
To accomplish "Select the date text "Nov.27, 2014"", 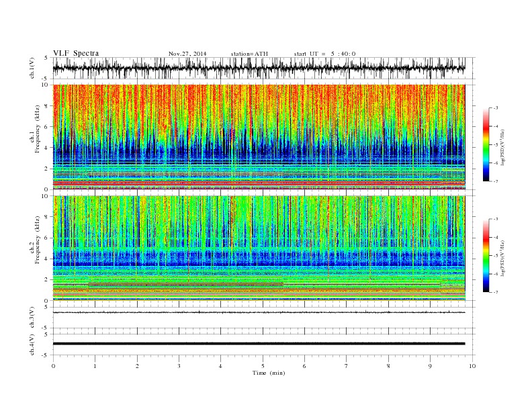I will 187,54.
